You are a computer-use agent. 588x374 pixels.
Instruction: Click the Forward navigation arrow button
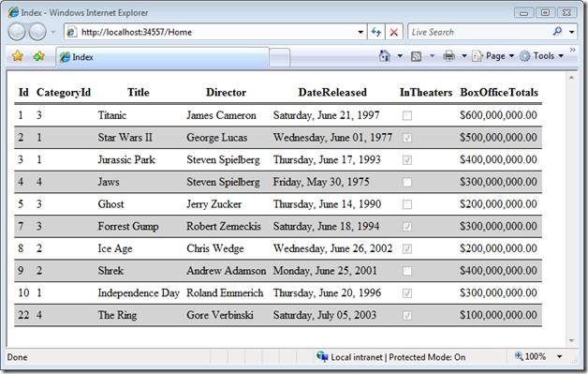click(x=37, y=32)
